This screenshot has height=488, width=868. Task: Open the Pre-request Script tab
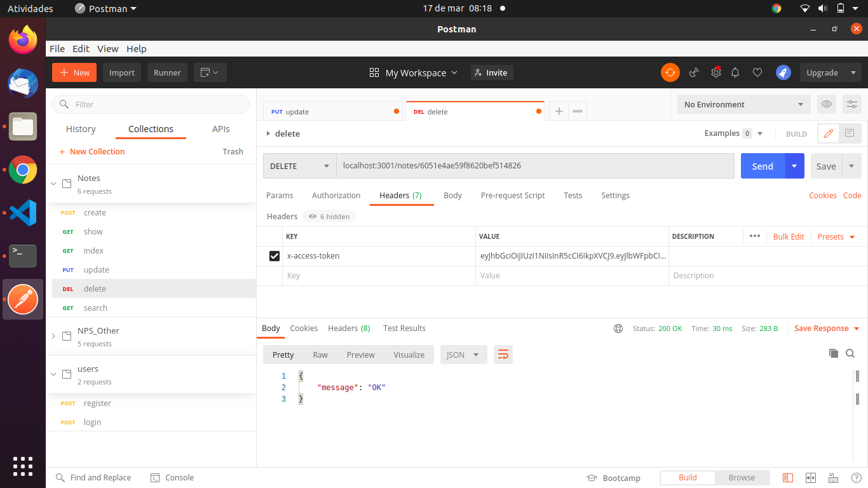pyautogui.click(x=513, y=196)
